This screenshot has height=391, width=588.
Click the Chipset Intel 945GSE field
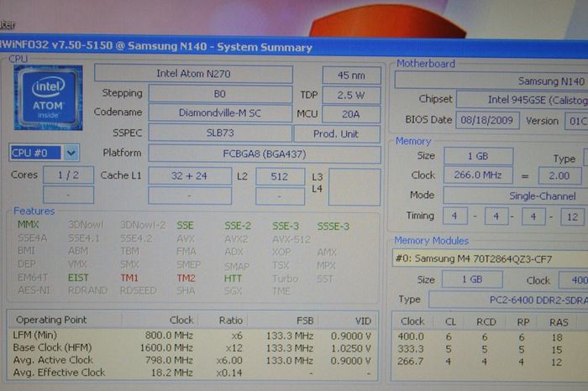[522, 100]
